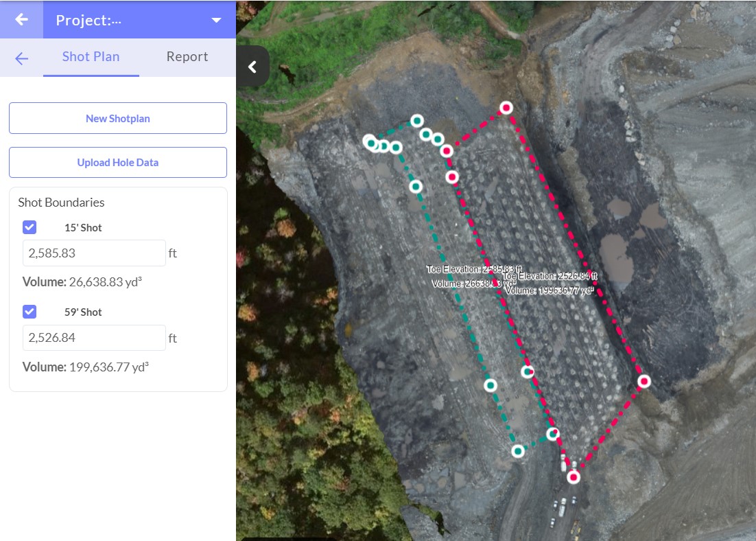This screenshot has width=756, height=541.
Task: Select the bottommost teal boundary vertex
Action: click(x=518, y=451)
